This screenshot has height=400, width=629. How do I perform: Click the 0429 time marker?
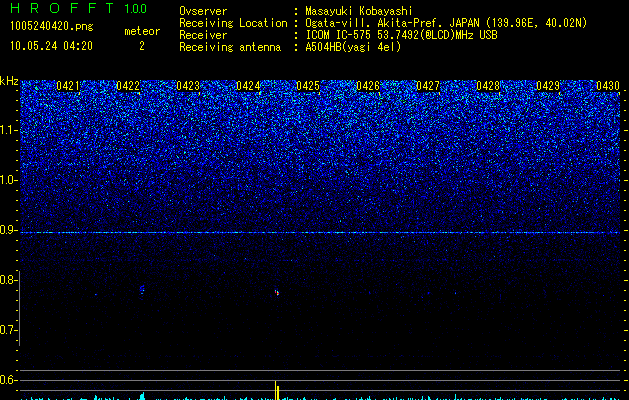(x=548, y=86)
